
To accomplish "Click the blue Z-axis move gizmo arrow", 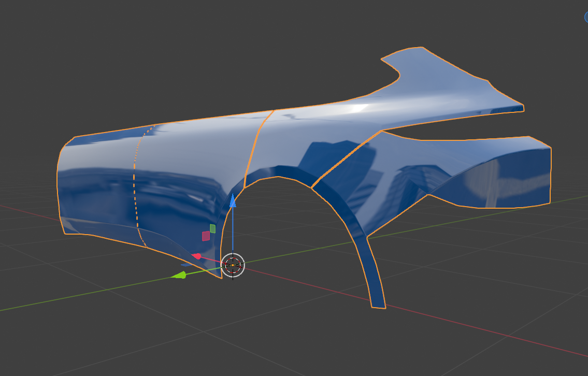I will tap(233, 200).
